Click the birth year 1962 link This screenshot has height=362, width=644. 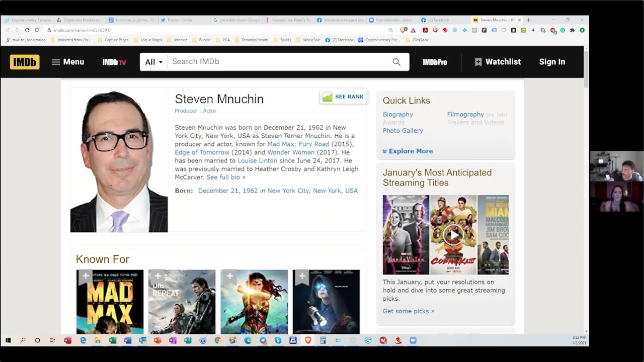pyautogui.click(x=251, y=191)
